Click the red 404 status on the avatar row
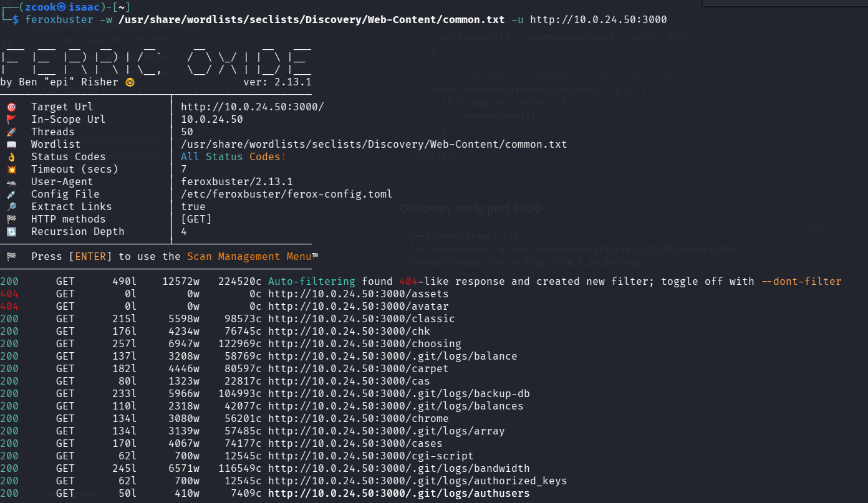Image resolution: width=868 pixels, height=503 pixels. [x=9, y=307]
